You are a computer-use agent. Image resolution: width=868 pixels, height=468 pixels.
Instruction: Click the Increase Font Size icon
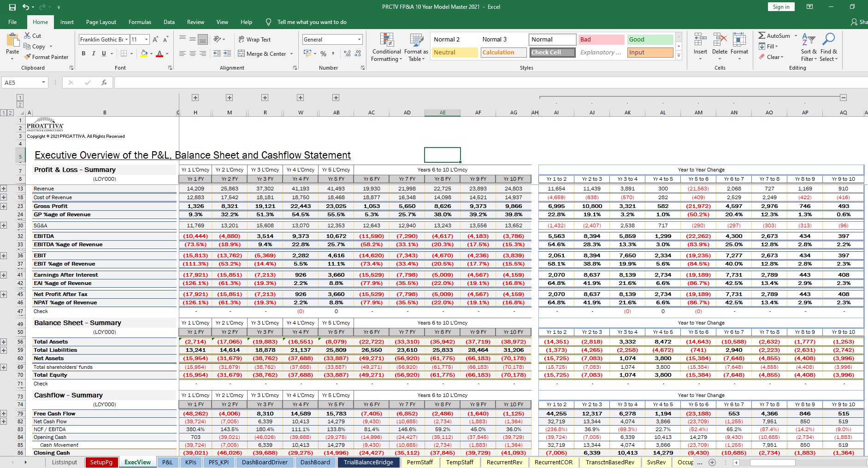click(x=155, y=40)
